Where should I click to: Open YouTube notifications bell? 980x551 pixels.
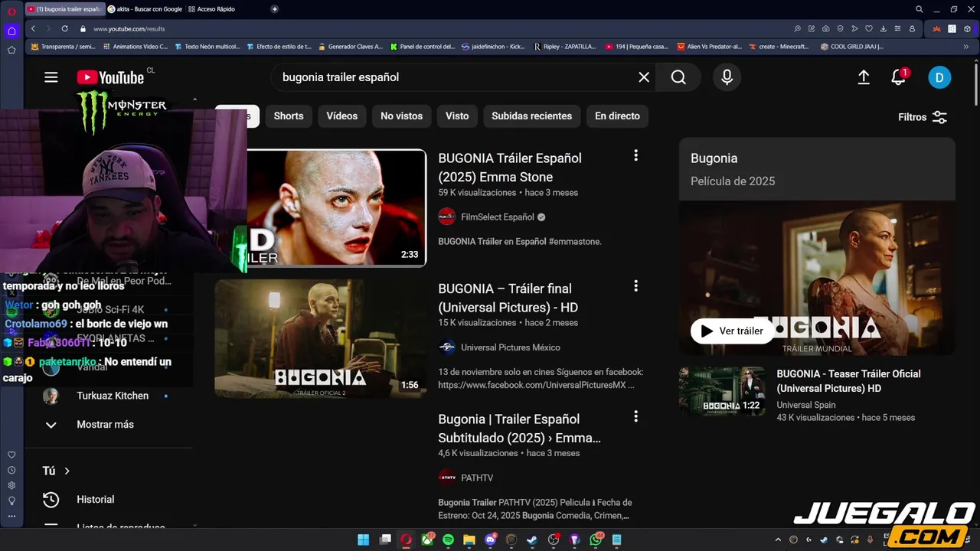click(x=899, y=77)
